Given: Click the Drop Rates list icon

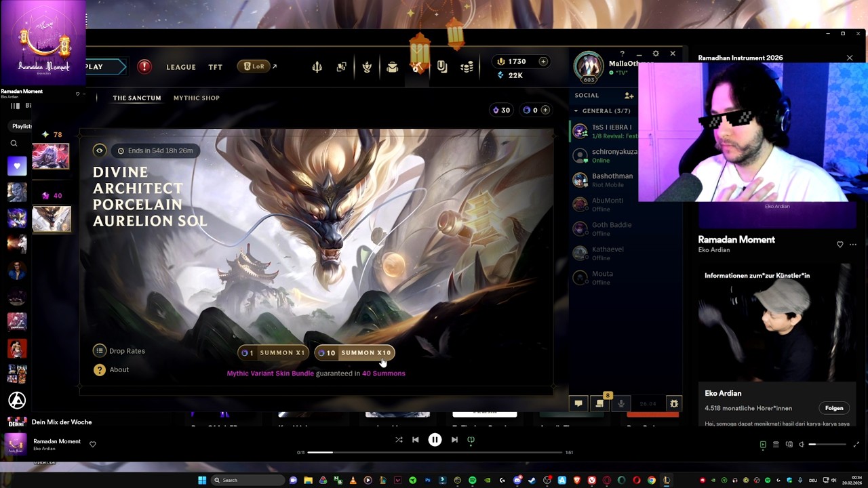Looking at the screenshot, I should tap(100, 350).
